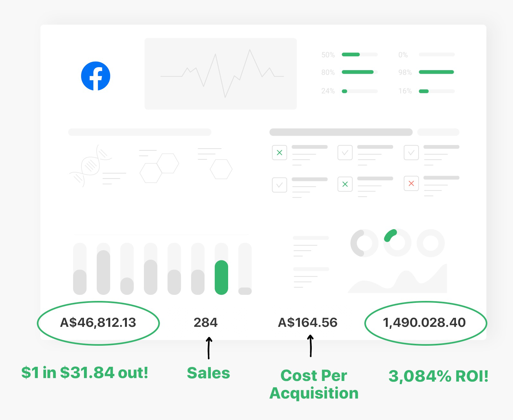Click the 16% progress bar

point(436,91)
